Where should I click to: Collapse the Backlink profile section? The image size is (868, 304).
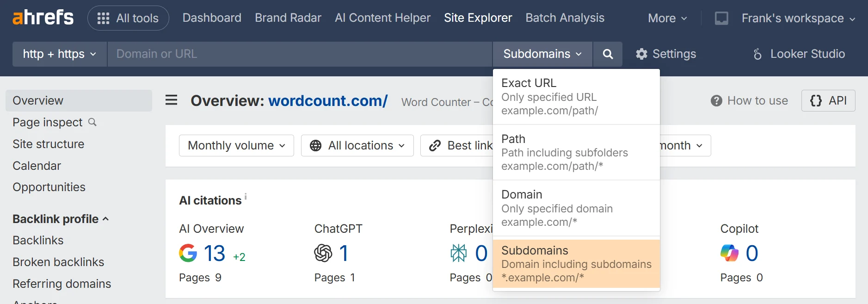point(60,219)
